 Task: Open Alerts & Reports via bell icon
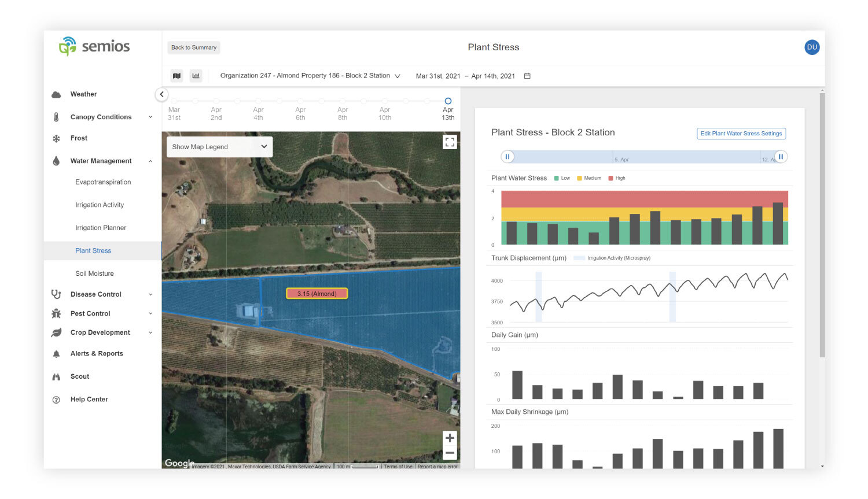[56, 353]
